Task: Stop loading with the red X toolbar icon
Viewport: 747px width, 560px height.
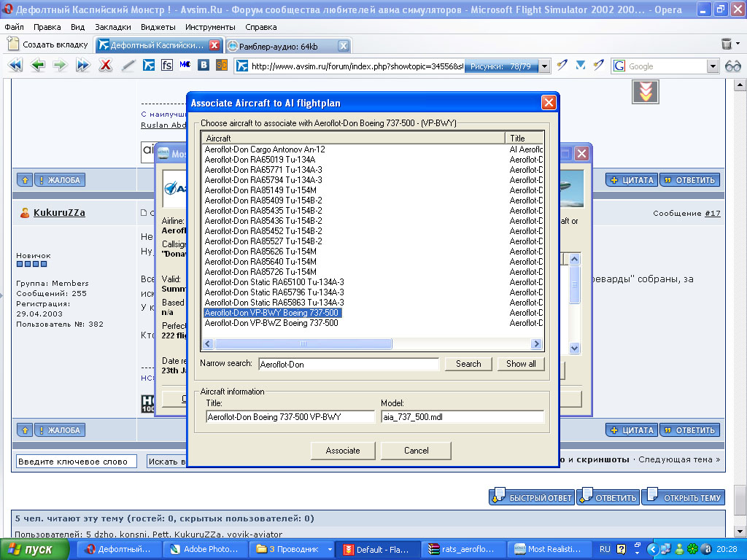Action: 105,65
